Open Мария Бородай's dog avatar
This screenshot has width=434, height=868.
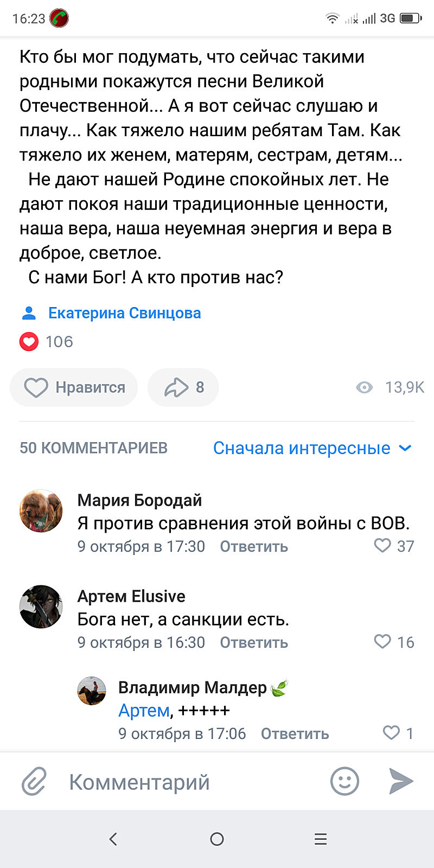41,510
